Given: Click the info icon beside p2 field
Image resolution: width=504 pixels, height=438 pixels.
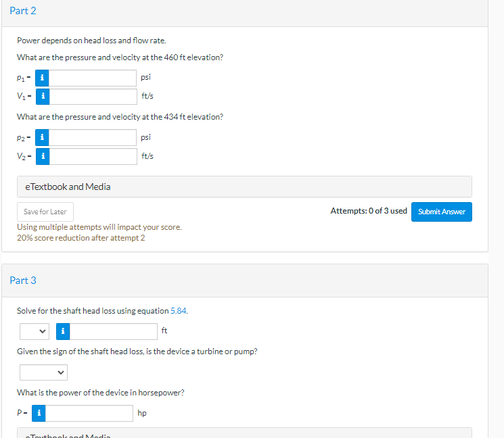Looking at the screenshot, I should [x=42, y=137].
